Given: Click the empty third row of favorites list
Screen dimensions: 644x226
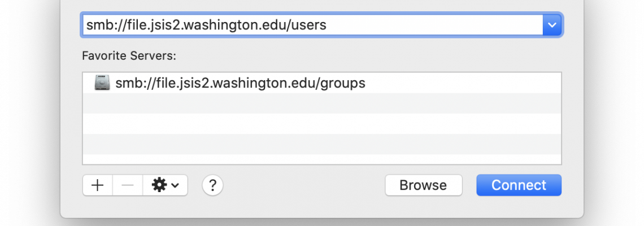Looking at the screenshot, I should pos(322,124).
